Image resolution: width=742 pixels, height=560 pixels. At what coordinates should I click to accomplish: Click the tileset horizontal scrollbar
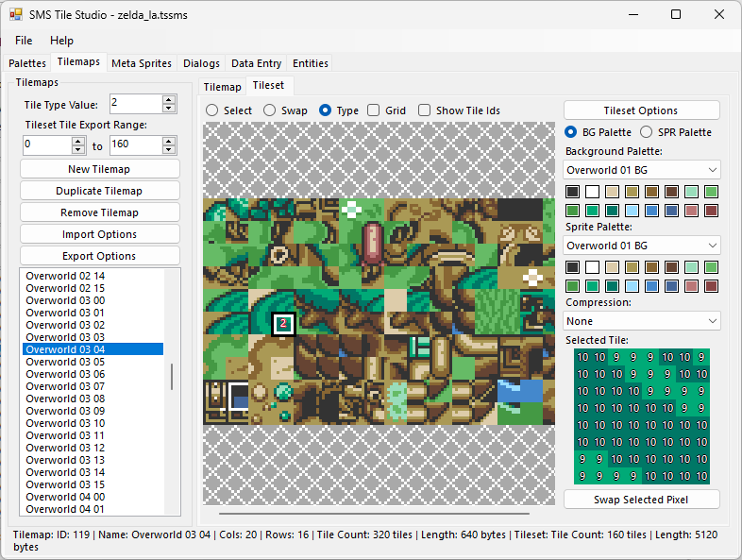click(x=375, y=513)
